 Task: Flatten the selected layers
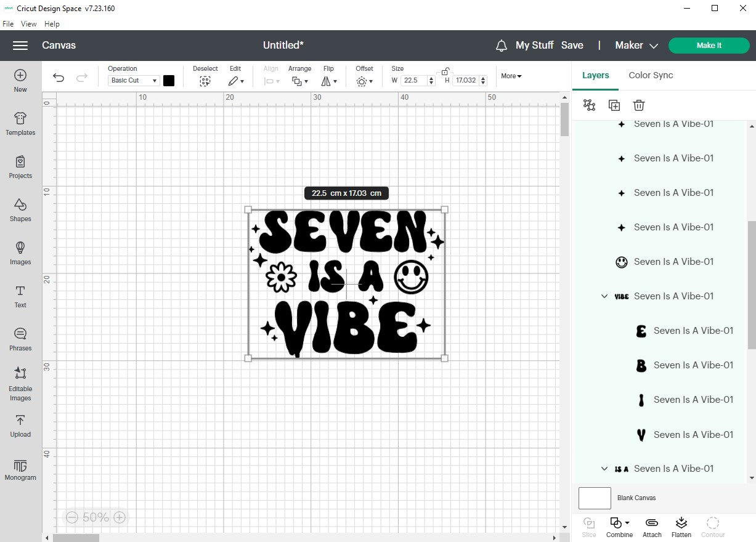pos(681,525)
